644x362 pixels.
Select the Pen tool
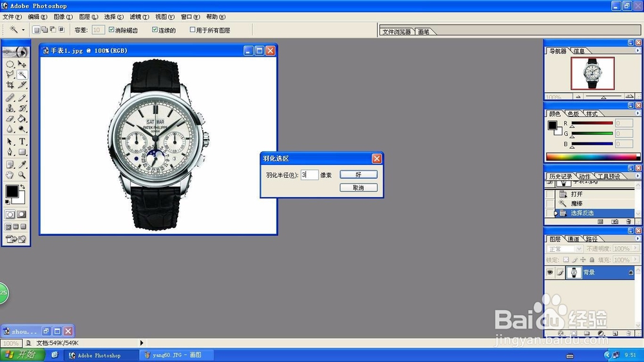point(10,152)
